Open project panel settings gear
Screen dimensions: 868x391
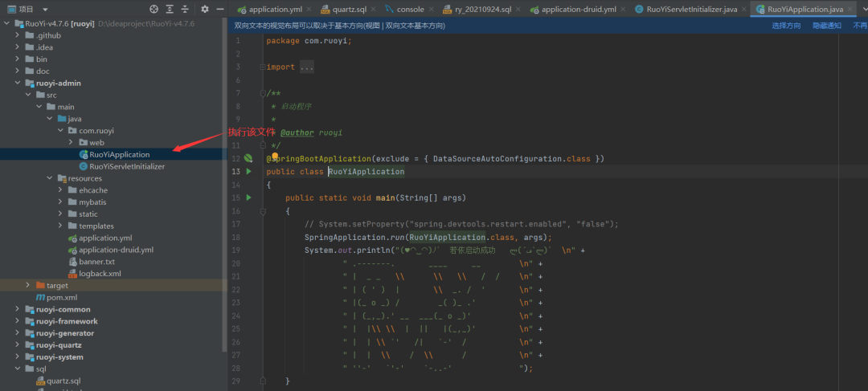click(205, 9)
